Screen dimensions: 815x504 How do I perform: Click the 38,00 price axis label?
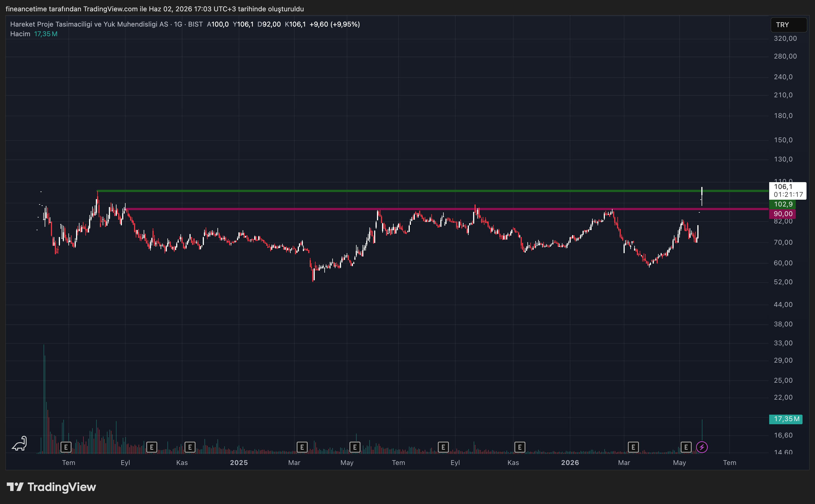point(783,324)
